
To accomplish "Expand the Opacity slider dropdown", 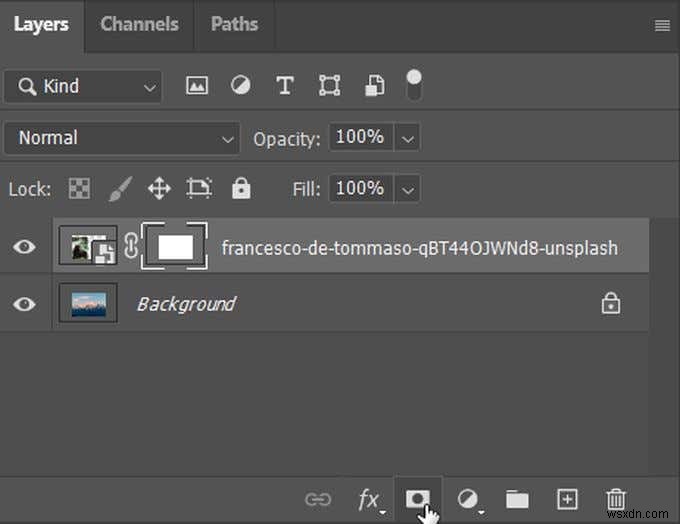I will (x=409, y=138).
